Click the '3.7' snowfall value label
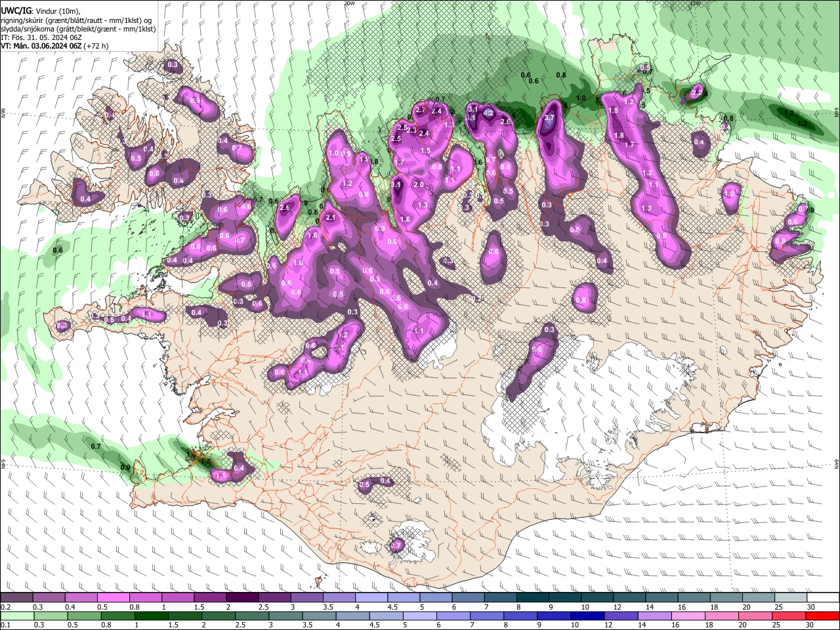 550,118
